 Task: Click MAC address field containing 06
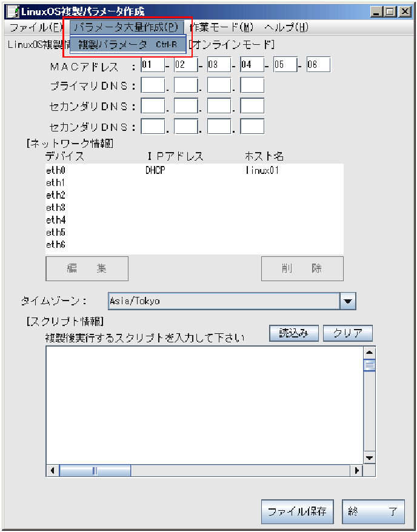pos(319,64)
